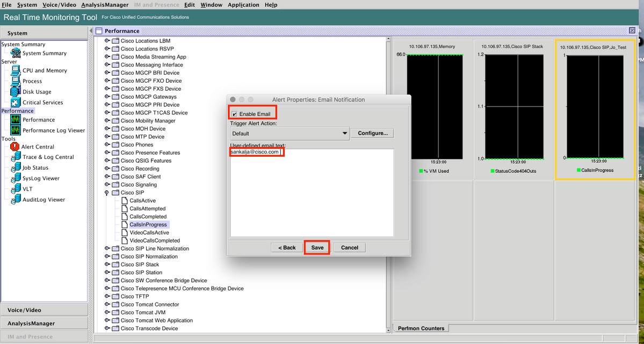
Task: Select the VideoCallsCompleted counter file icon
Action: click(125, 240)
